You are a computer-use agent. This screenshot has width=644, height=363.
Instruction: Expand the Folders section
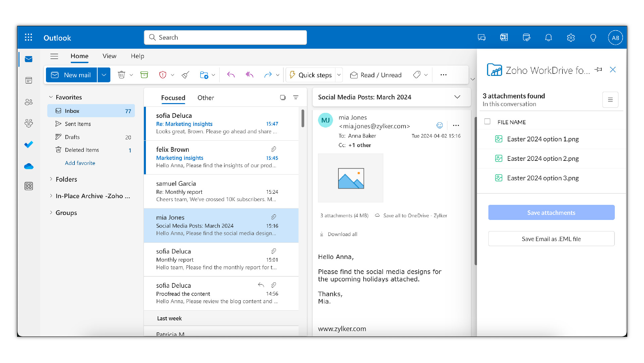(x=51, y=179)
